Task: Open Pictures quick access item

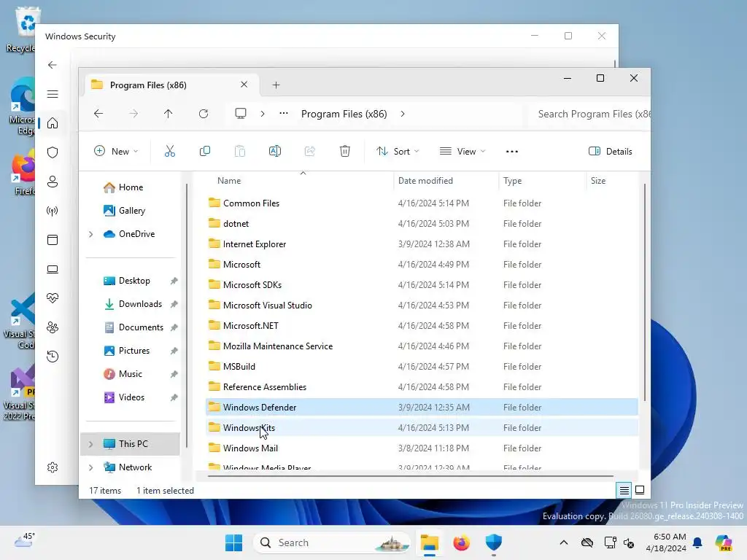Action: 133,351
